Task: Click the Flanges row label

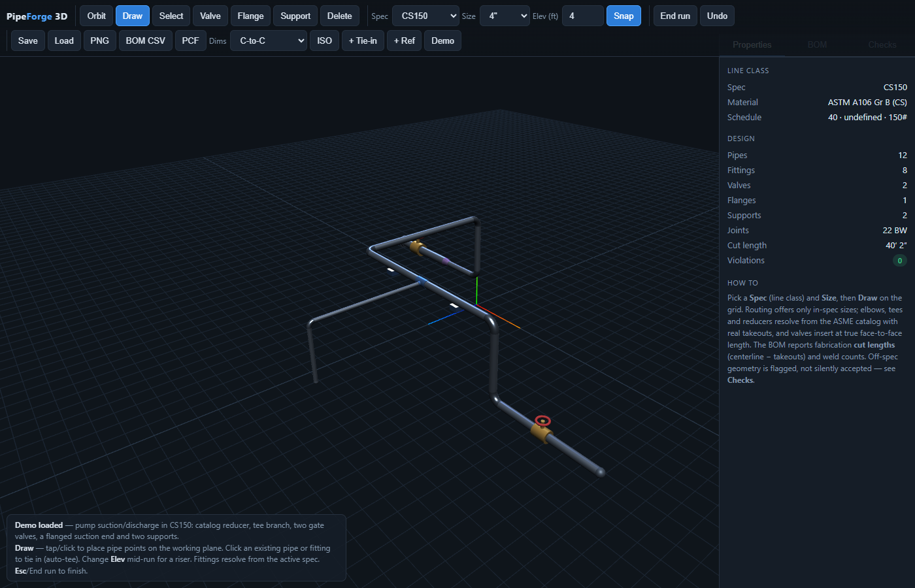Action: tap(741, 201)
